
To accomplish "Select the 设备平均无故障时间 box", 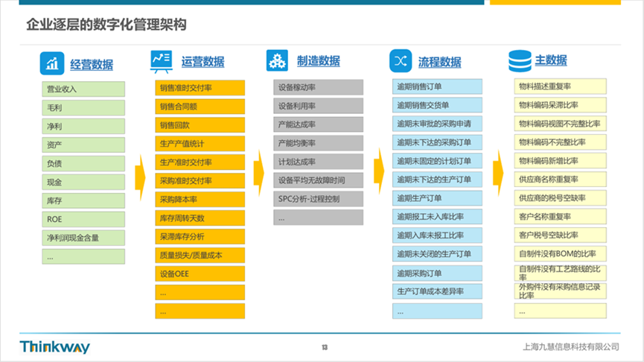I will [x=319, y=180].
